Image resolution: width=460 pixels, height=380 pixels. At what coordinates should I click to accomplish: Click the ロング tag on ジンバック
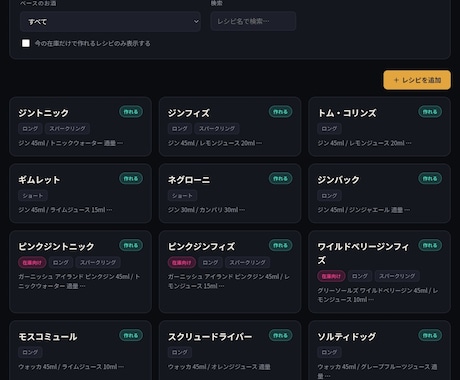pyautogui.click(x=329, y=196)
